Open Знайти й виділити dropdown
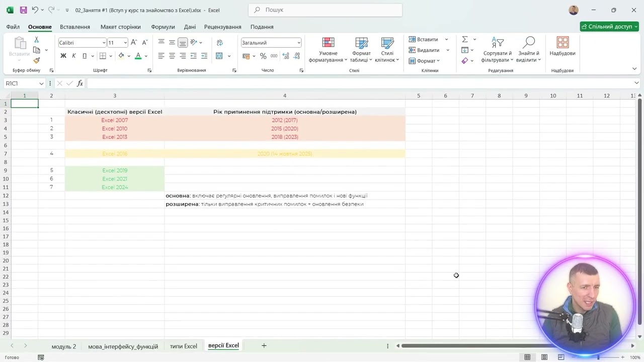The height and width of the screenshot is (362, 644). (x=528, y=49)
